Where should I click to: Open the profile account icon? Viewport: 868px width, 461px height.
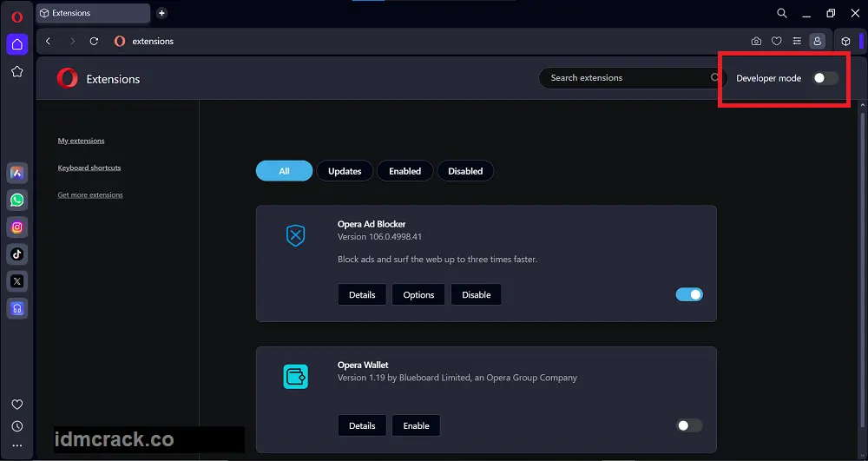pyautogui.click(x=817, y=41)
